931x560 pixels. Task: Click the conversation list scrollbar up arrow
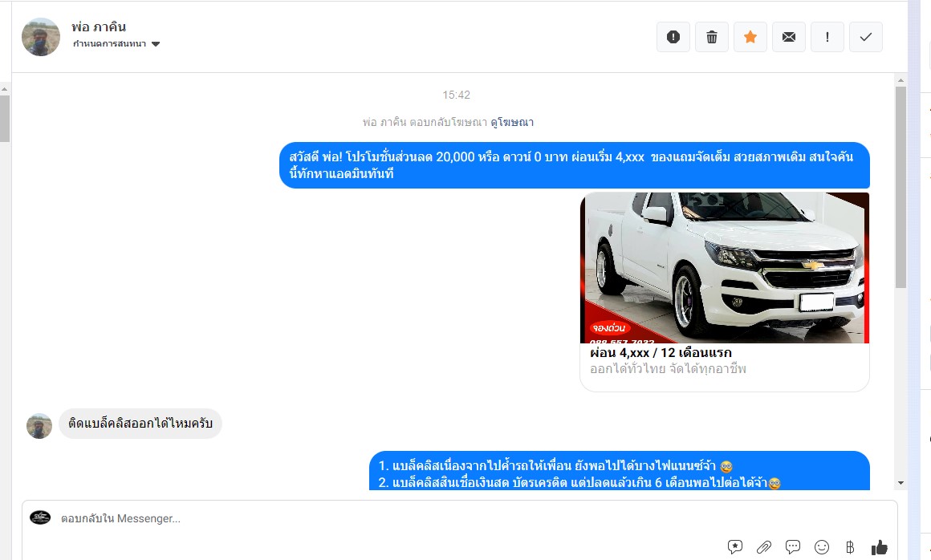4,89
